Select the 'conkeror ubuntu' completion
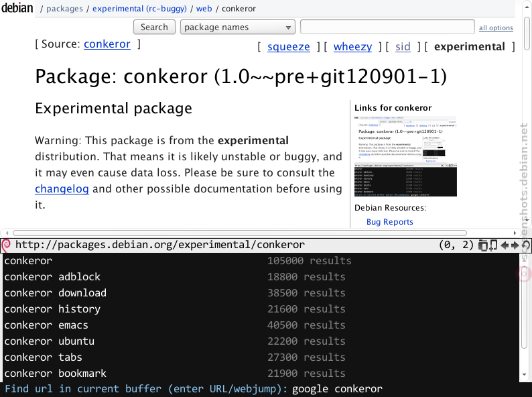This screenshot has height=397, width=532. point(261,341)
